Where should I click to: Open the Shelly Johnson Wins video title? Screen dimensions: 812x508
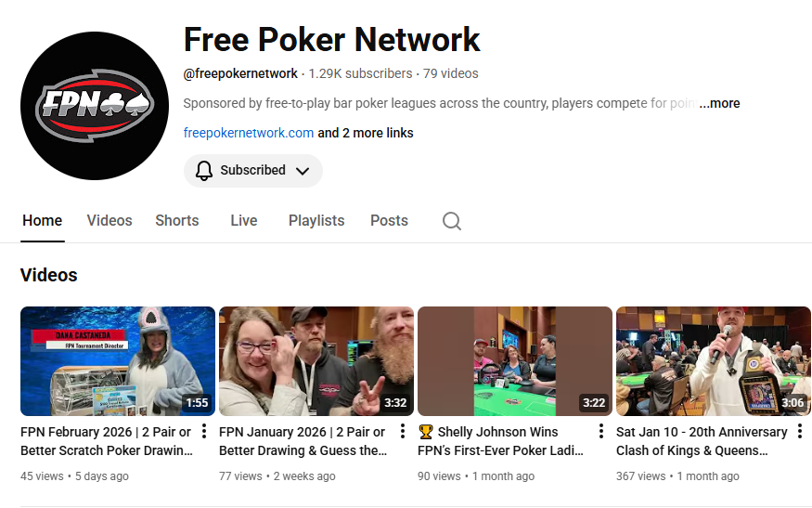point(500,441)
